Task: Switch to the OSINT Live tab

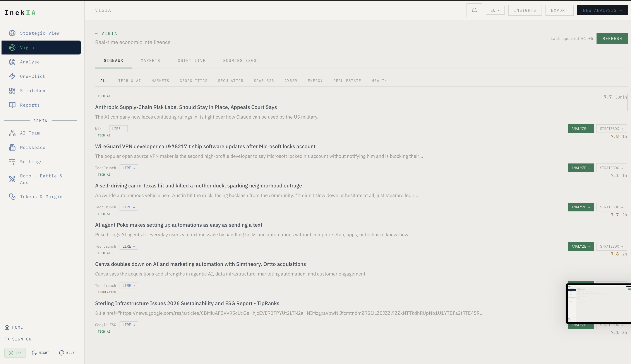Action: point(191,61)
